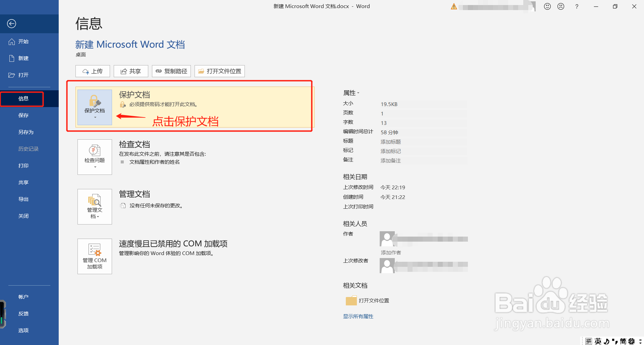The image size is (644, 345).
Task: Toggle 简 simplified Chinese in IME bar
Action: click(623, 341)
